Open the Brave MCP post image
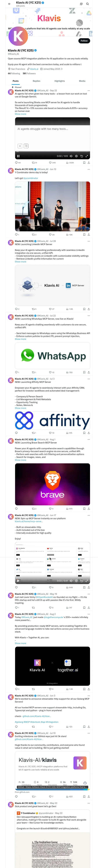The width and height of the screenshot is (98, 868). click(x=52, y=484)
